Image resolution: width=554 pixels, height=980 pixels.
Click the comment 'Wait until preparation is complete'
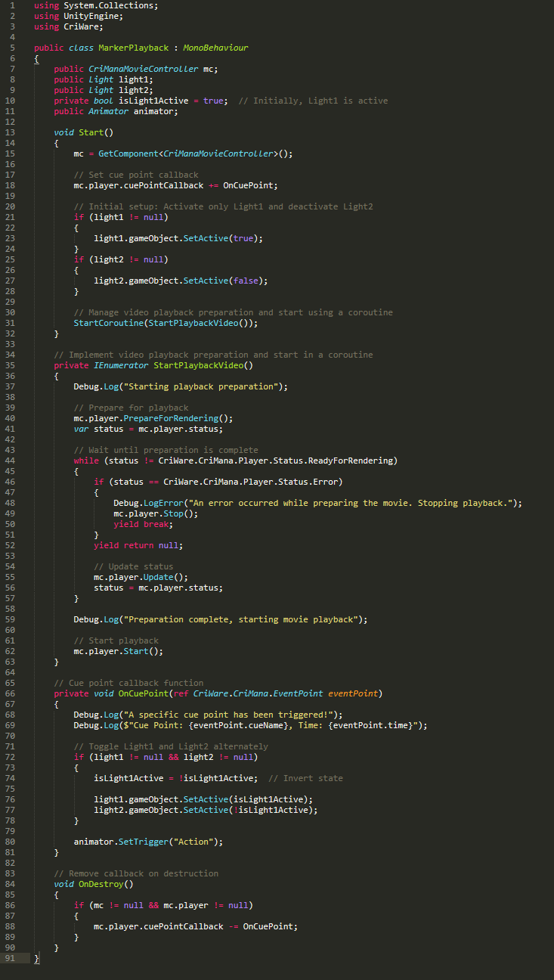pyautogui.click(x=166, y=450)
